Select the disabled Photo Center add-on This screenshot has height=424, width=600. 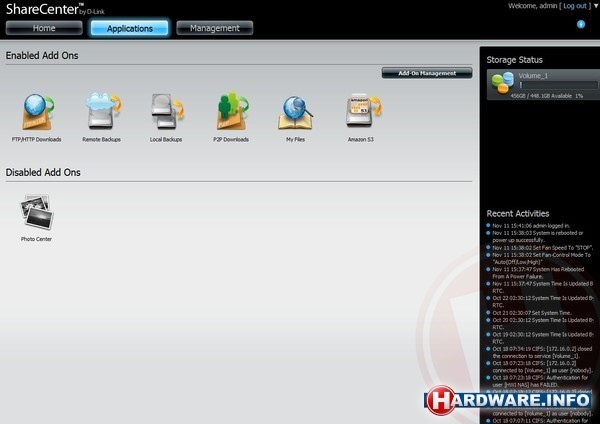36,212
